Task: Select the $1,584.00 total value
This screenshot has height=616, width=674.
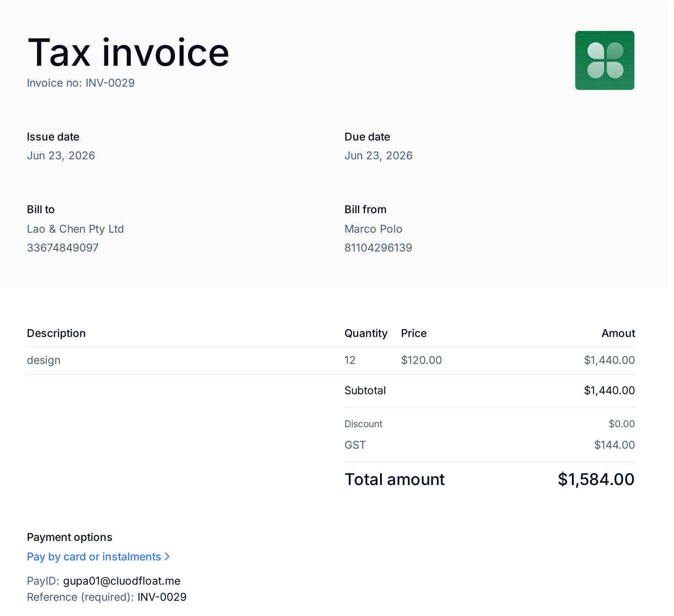Action: coord(596,480)
